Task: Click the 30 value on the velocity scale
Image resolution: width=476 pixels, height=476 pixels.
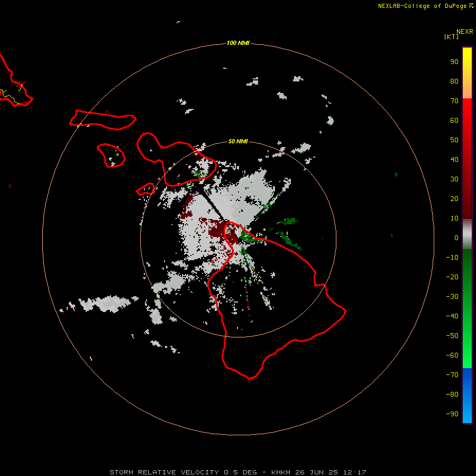Action: [454, 179]
